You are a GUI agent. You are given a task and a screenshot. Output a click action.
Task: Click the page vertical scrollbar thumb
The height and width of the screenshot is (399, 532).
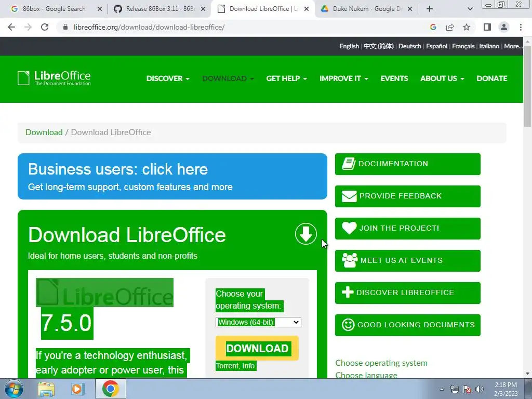[528, 86]
